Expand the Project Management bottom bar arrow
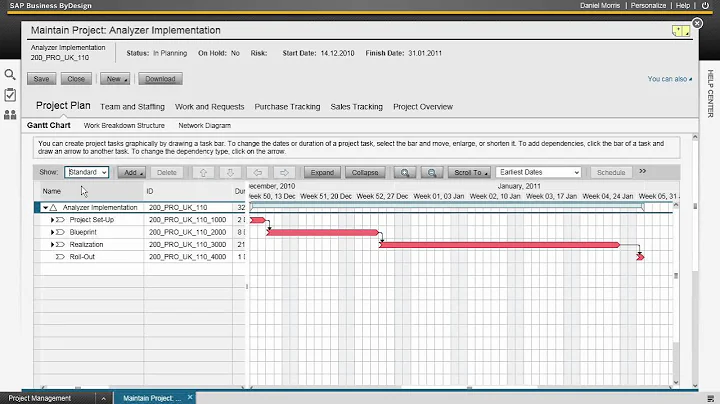 pos(103,398)
